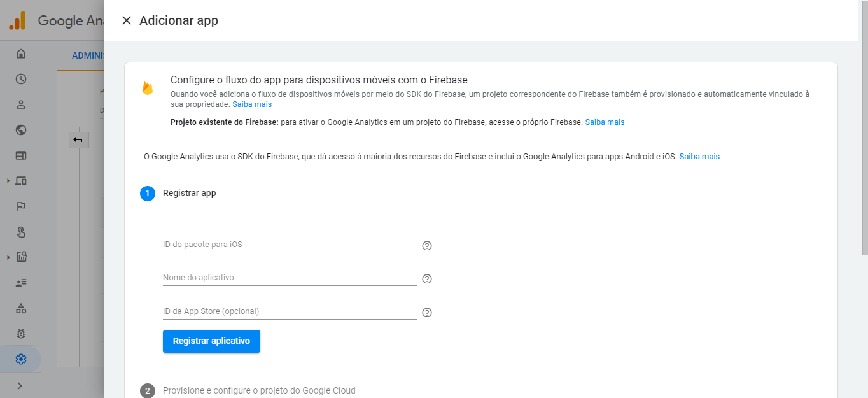Open the Realtime clock icon in sidebar
868x398 pixels.
point(21,79)
